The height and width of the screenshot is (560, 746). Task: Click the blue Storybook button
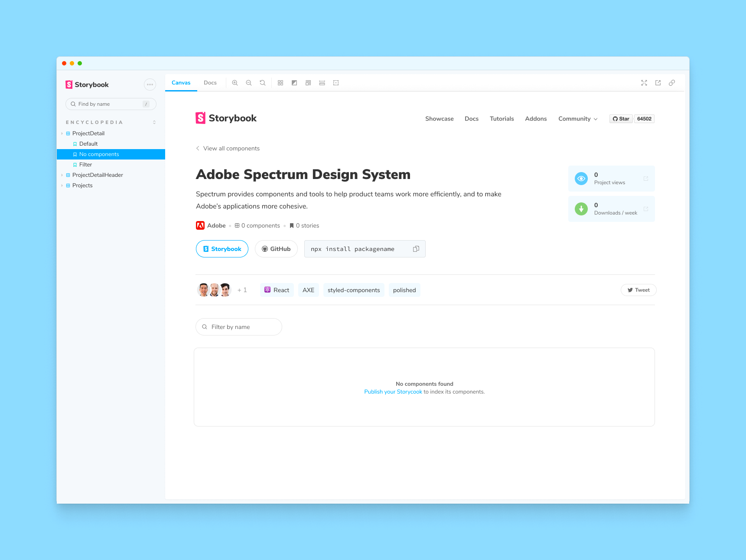tap(222, 249)
